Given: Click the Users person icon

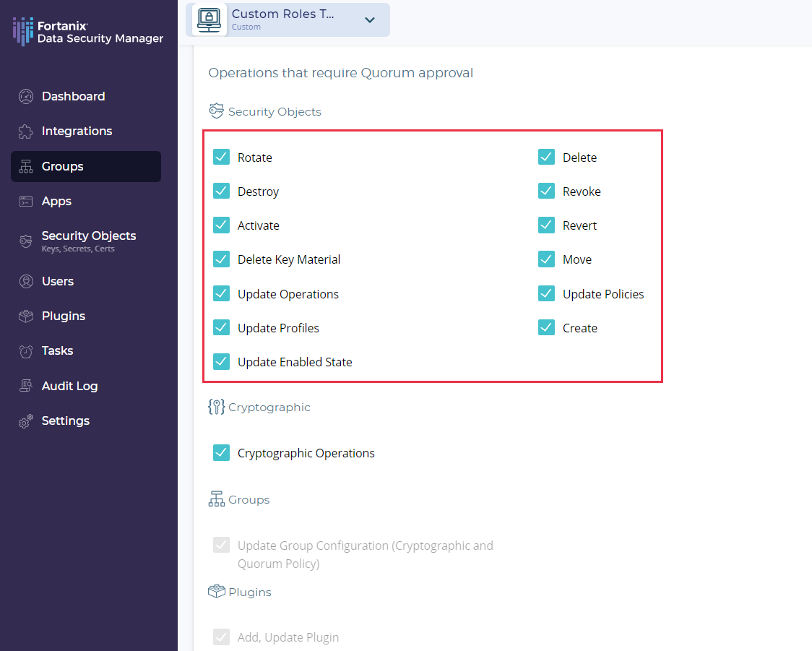Looking at the screenshot, I should coord(26,282).
